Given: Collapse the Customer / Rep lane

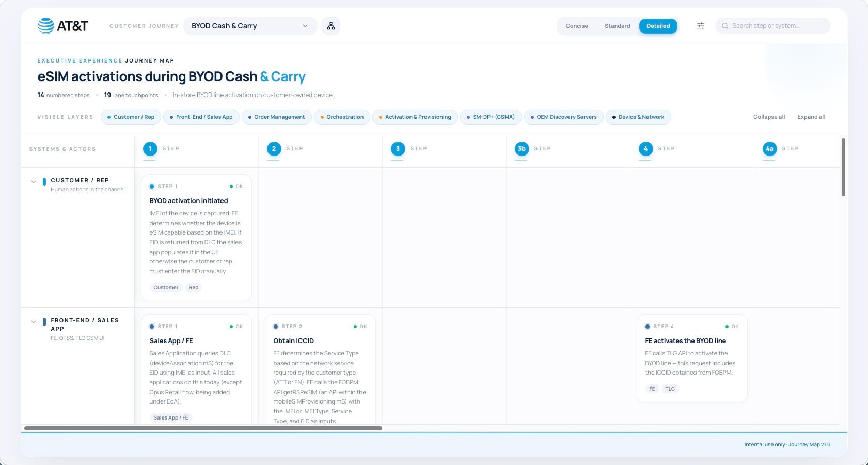Looking at the screenshot, I should pyautogui.click(x=34, y=182).
